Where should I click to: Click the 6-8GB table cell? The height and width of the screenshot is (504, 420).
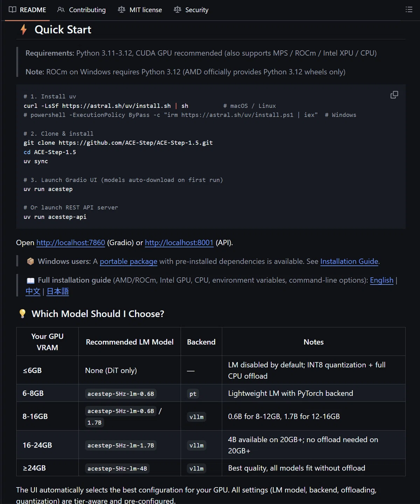point(48,393)
